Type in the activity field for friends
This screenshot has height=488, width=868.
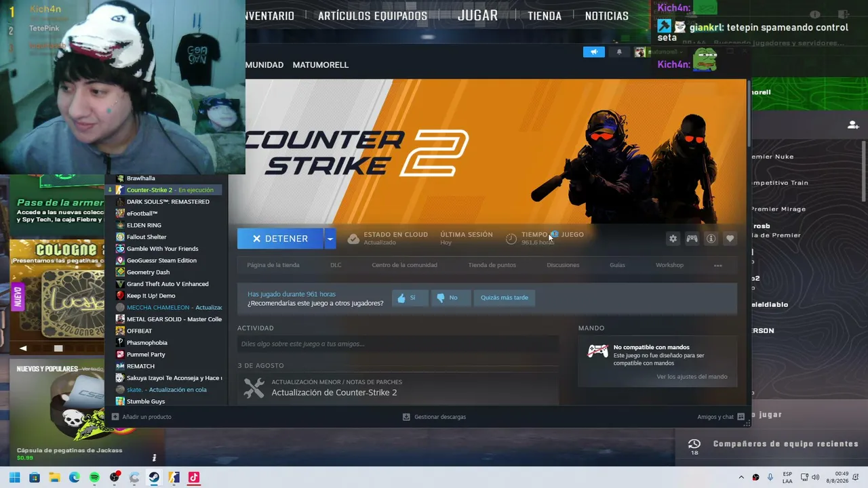coord(398,344)
